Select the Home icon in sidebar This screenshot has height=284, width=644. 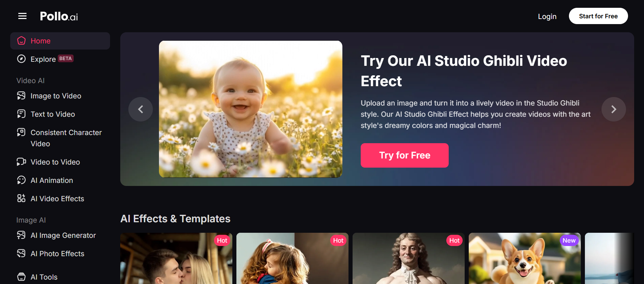pos(21,41)
